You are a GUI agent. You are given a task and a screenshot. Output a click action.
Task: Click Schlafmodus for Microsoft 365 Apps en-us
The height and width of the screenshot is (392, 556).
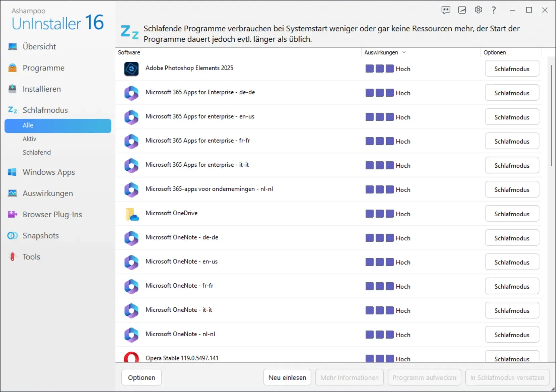point(512,117)
